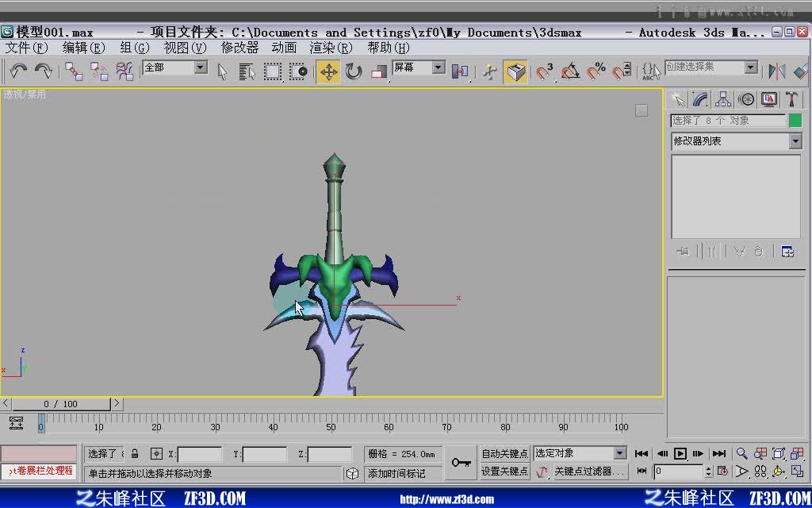The height and width of the screenshot is (508, 812).
Task: Click the 透视/禁用 viewport label
Action: tap(25, 94)
